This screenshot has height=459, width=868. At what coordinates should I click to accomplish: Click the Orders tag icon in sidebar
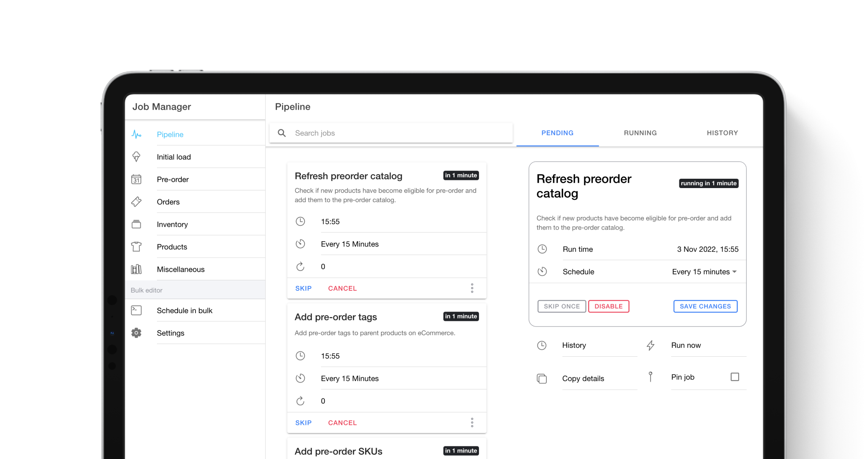137,202
